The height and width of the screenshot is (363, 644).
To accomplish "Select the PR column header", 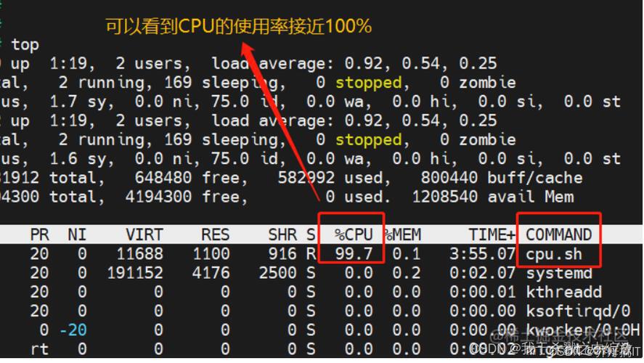I will tap(39, 234).
